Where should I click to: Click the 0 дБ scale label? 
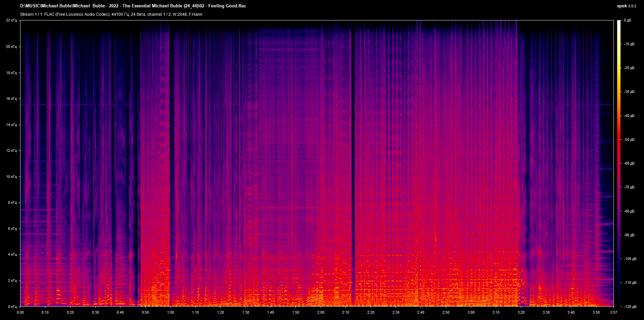coord(628,20)
